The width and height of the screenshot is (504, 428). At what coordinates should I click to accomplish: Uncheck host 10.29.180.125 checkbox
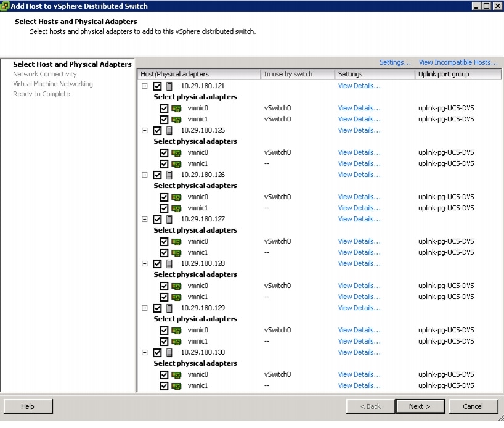tap(157, 131)
